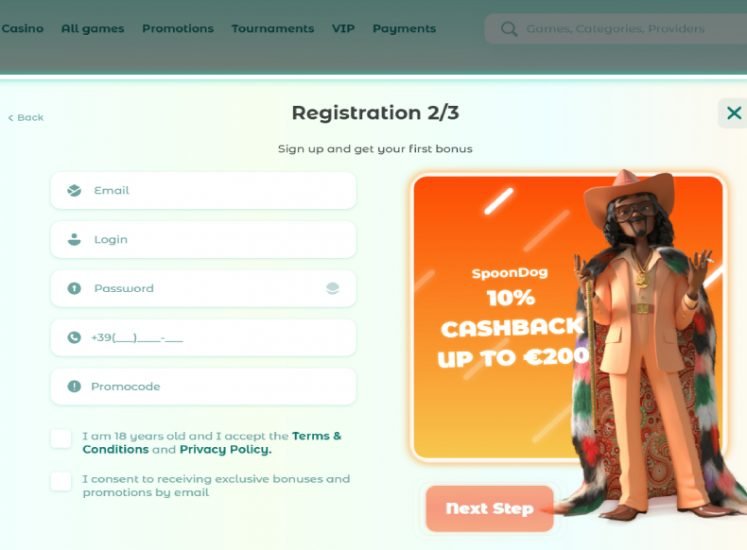747x550 pixels.
Task: Toggle password visibility eye icon
Action: (333, 288)
